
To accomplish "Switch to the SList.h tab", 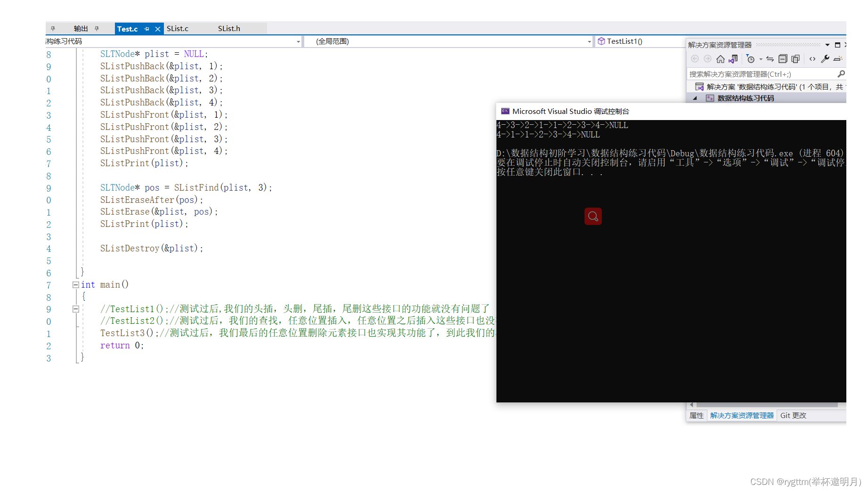I will [x=229, y=29].
